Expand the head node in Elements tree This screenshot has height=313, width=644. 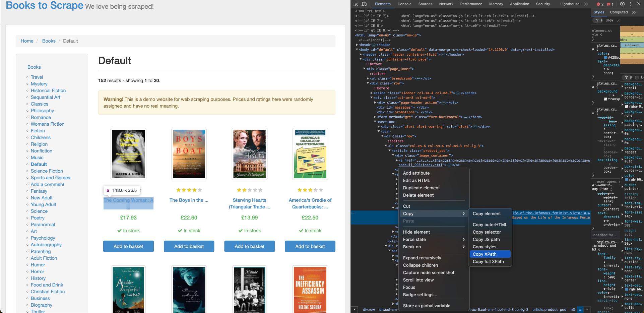pos(357,45)
